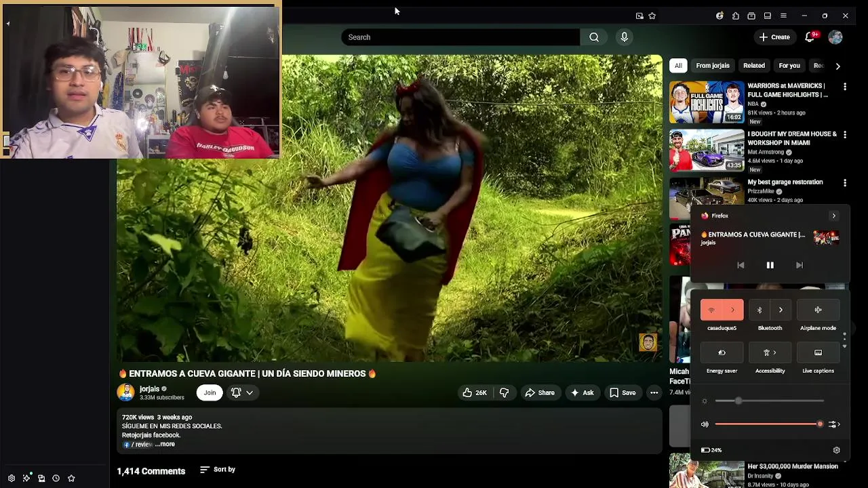
Task: Select the All filter chip
Action: click(678, 66)
